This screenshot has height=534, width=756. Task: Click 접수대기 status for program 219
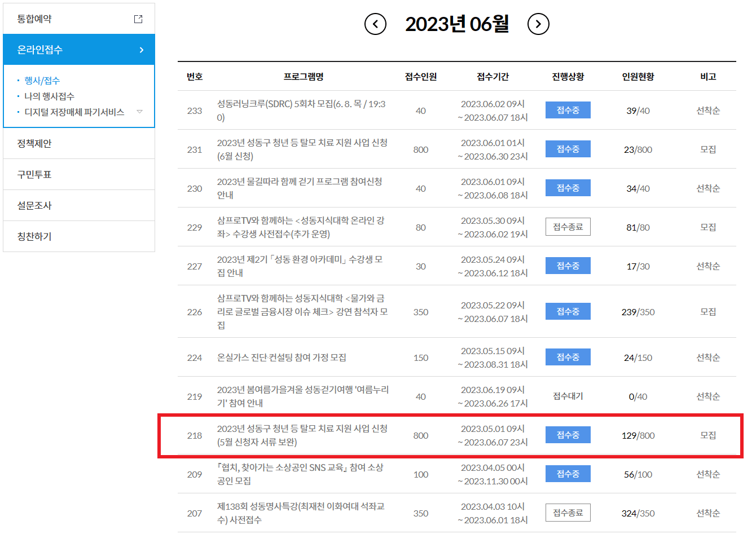click(568, 396)
